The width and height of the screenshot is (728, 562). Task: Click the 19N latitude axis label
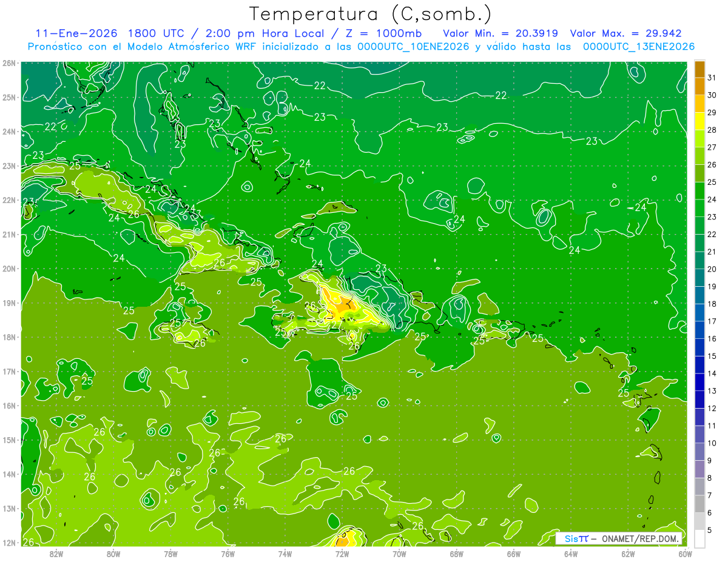tap(9, 303)
